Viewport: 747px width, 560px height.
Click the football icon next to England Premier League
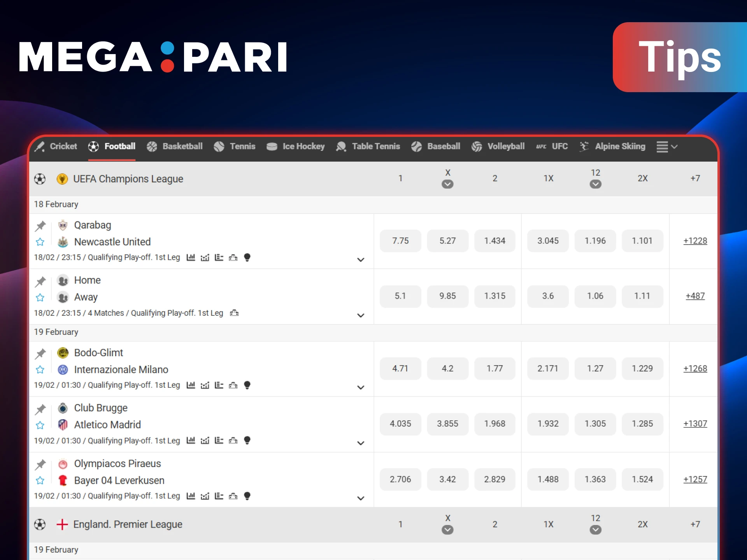(x=40, y=524)
